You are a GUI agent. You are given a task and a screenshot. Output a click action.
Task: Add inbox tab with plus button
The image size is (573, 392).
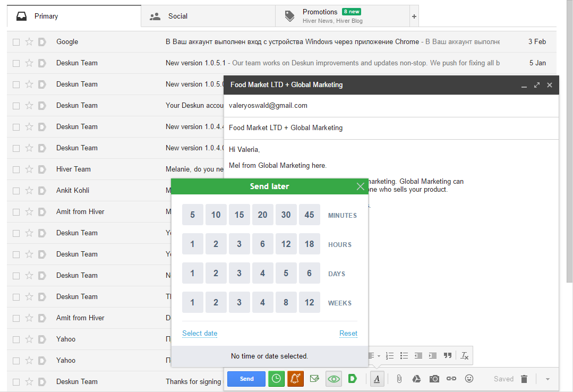[x=414, y=16]
